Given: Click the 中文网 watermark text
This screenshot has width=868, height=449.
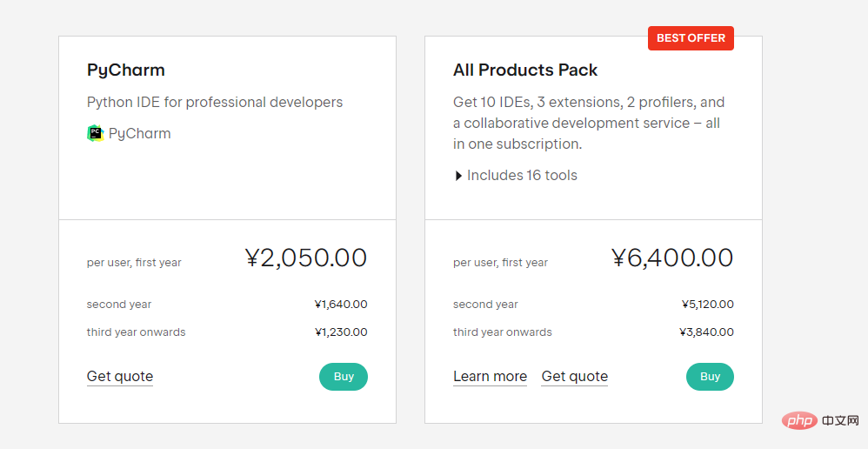Looking at the screenshot, I should click(x=838, y=421).
